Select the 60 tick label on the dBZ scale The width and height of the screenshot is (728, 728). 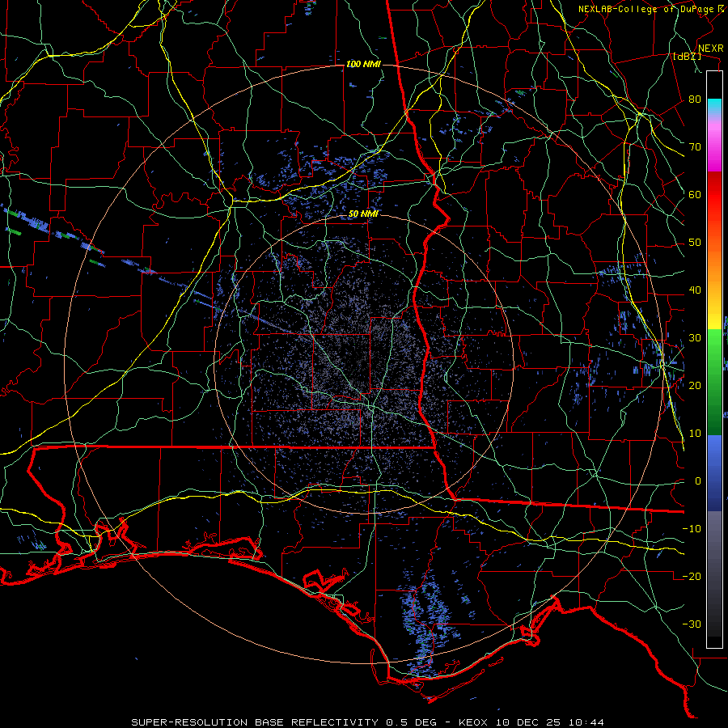[695, 194]
